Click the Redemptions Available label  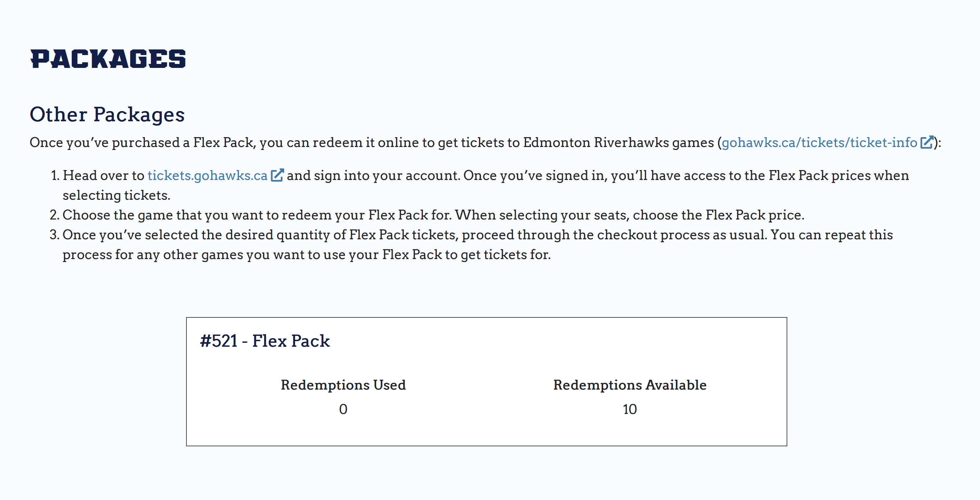pyautogui.click(x=630, y=385)
